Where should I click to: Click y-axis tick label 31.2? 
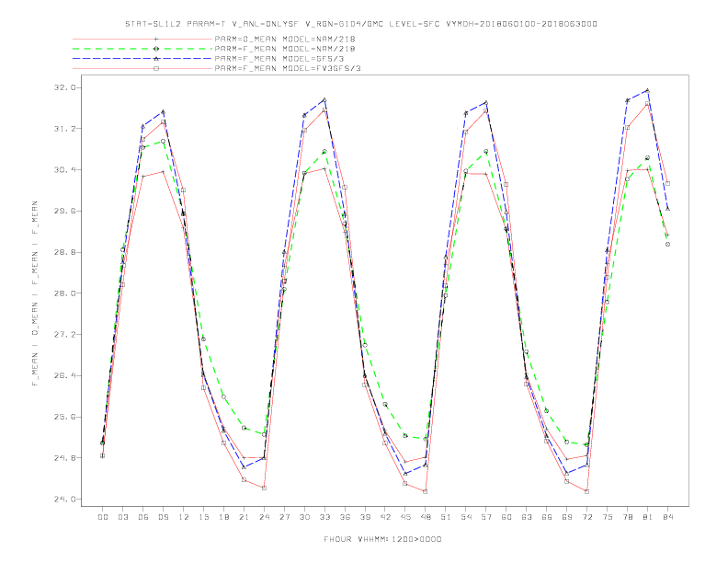(64, 129)
